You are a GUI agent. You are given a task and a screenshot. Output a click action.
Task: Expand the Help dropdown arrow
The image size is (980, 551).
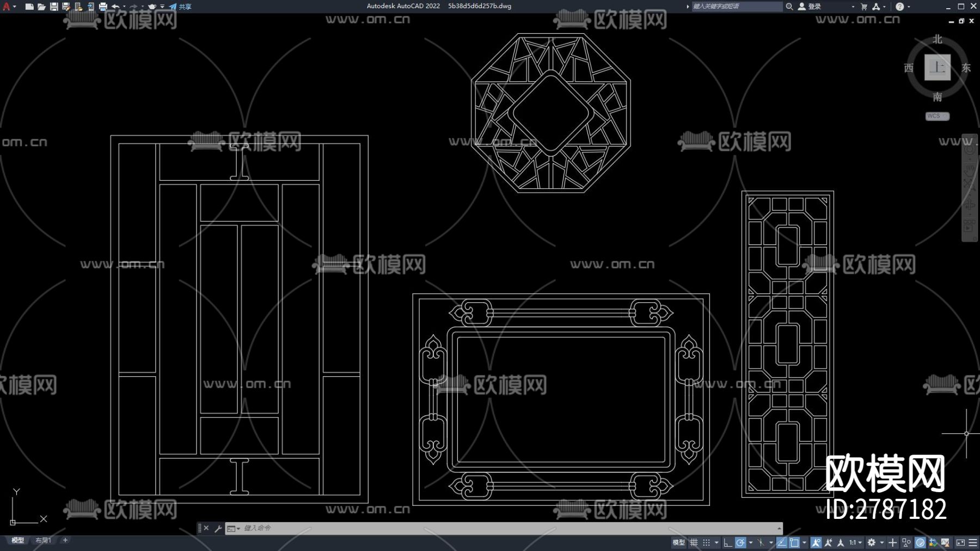point(909,7)
